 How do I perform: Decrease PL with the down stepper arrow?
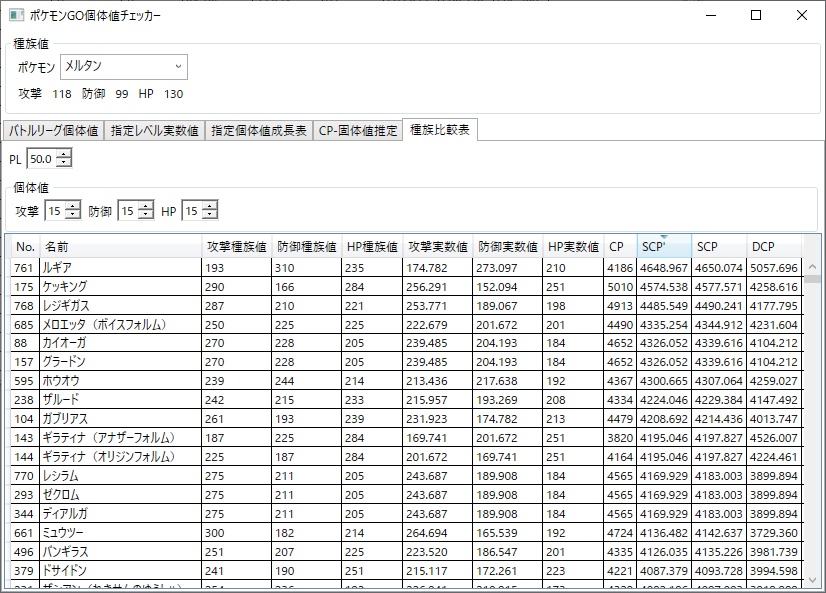[x=64, y=163]
